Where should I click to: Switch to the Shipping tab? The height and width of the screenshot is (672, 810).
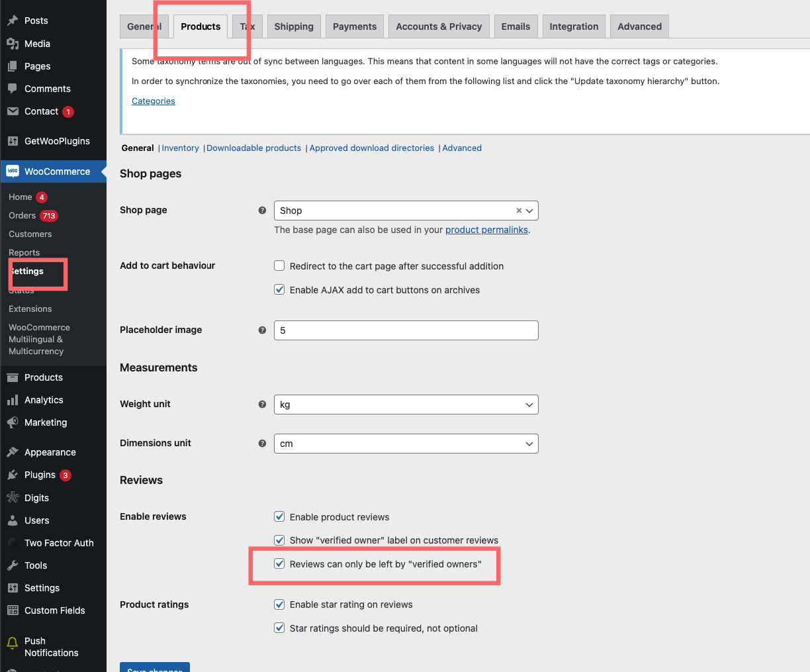pyautogui.click(x=294, y=26)
